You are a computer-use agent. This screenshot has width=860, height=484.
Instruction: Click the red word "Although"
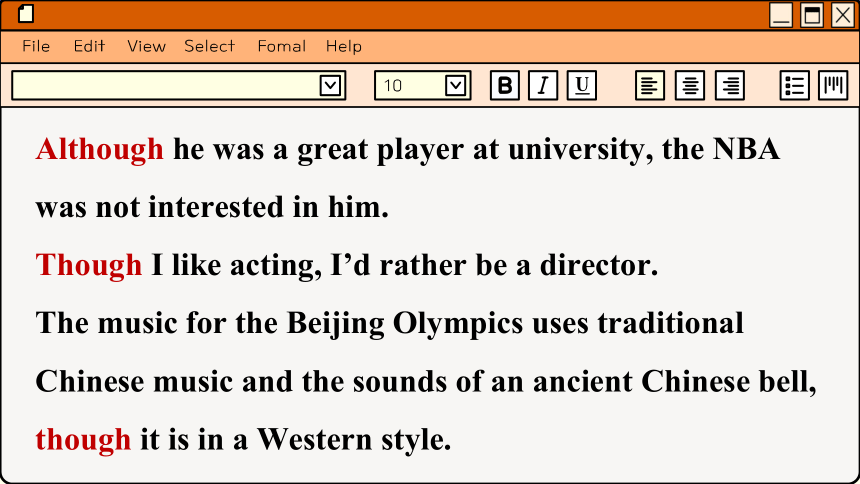point(100,149)
